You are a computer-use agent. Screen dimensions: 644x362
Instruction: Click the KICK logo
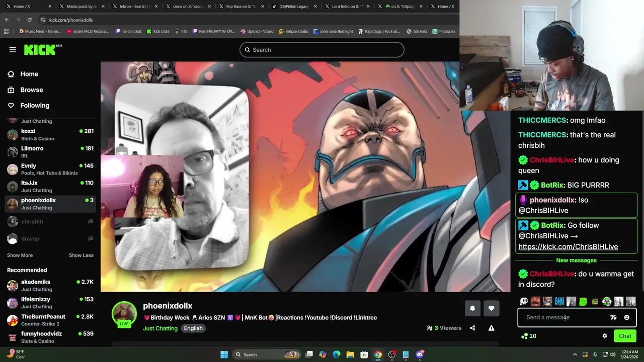[43, 49]
